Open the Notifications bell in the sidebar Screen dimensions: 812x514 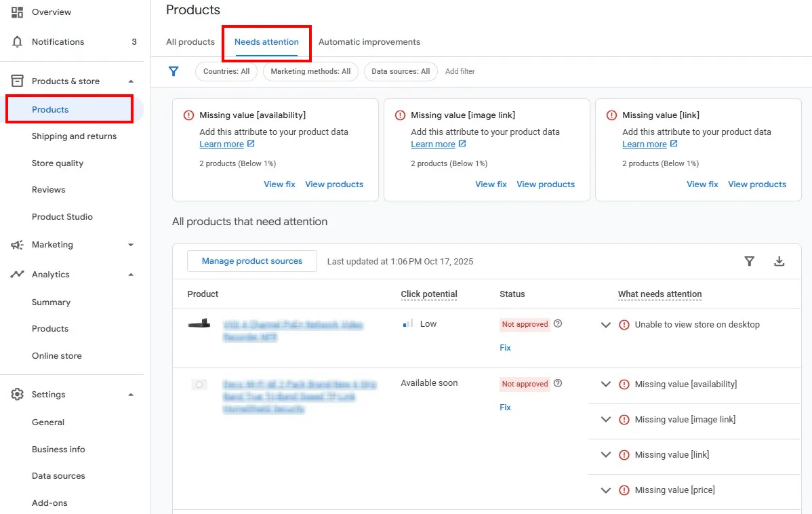coord(18,41)
